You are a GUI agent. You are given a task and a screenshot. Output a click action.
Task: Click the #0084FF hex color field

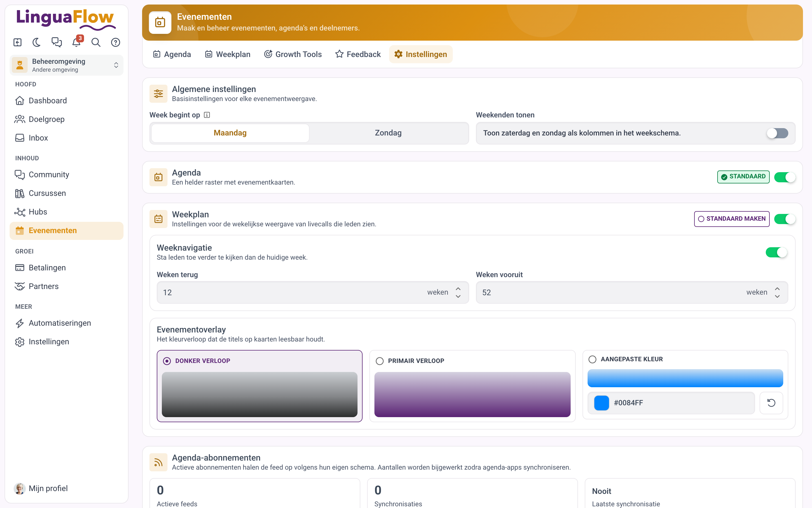pos(671,403)
